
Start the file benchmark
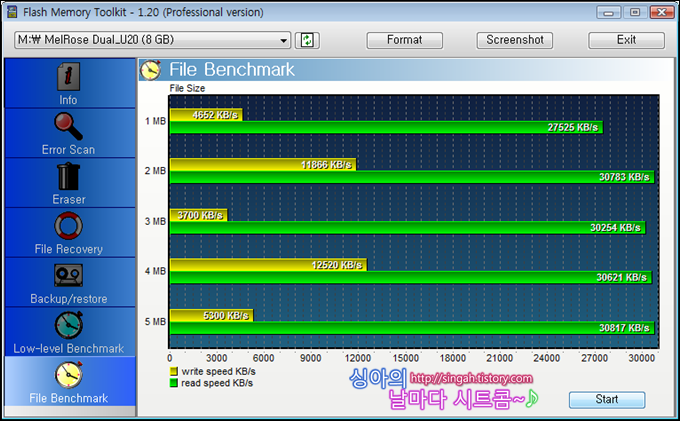[x=607, y=399]
